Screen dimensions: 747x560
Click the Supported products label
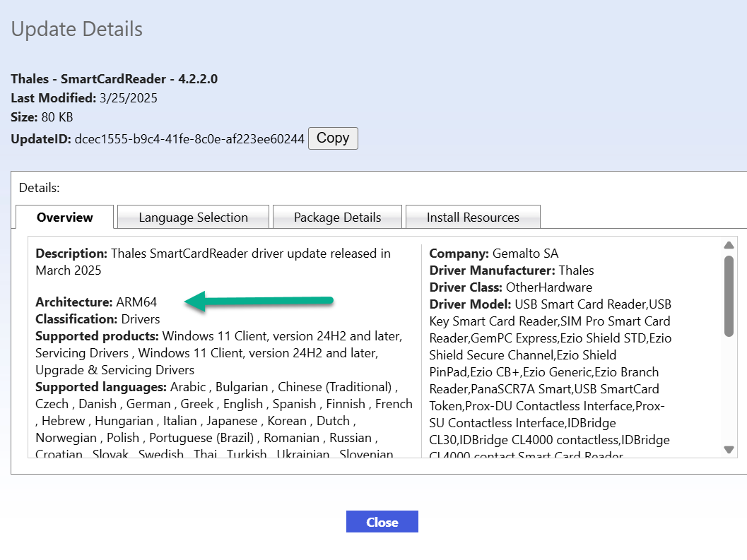tap(98, 336)
